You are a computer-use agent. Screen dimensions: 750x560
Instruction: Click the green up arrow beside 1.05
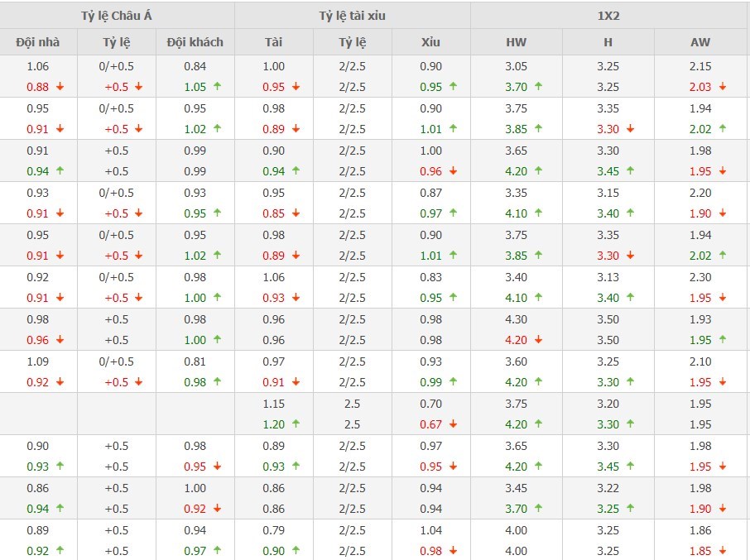click(x=218, y=87)
